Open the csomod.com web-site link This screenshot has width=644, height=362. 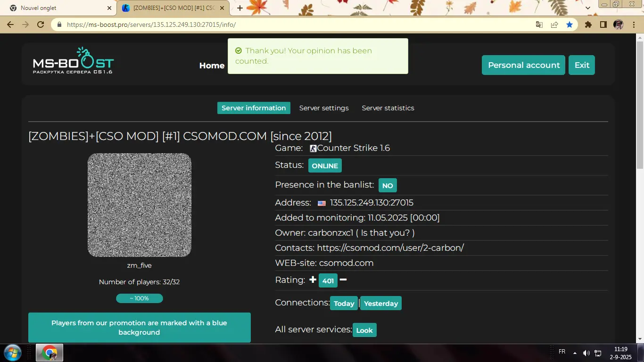[347, 263]
